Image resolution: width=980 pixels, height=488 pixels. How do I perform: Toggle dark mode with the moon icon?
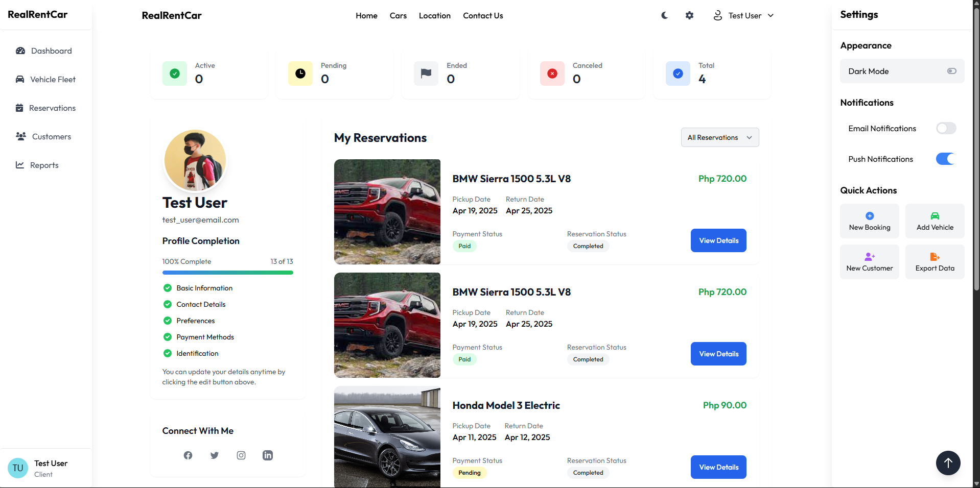[664, 15]
